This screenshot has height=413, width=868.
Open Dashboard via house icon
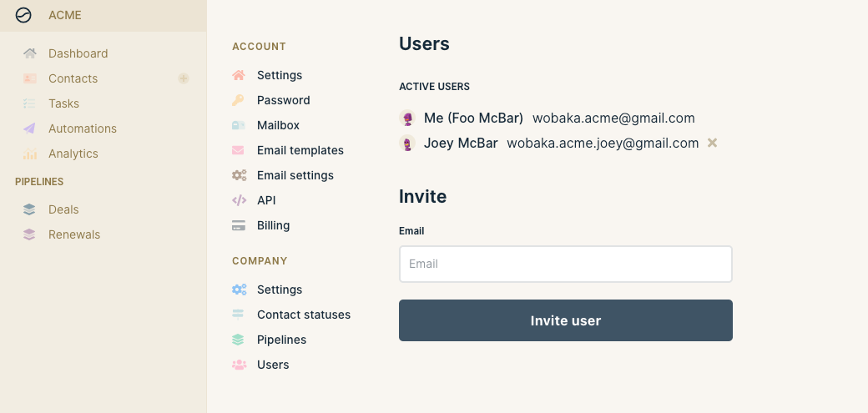(x=30, y=53)
